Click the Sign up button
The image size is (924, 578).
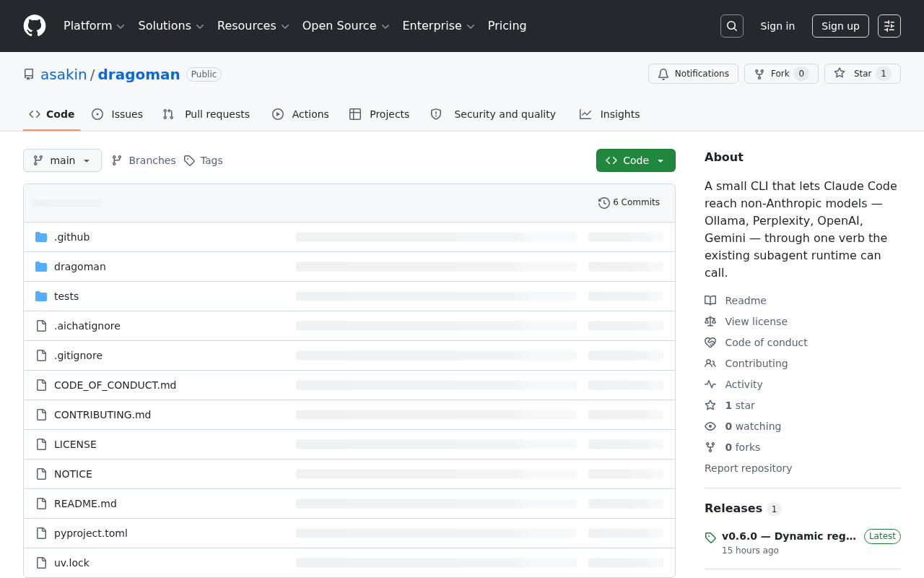point(840,26)
